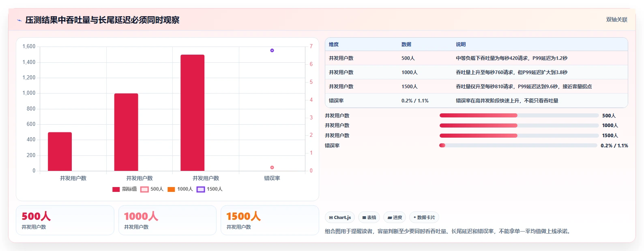Click the 进度 tag pill
644x251 pixels.
point(395,217)
